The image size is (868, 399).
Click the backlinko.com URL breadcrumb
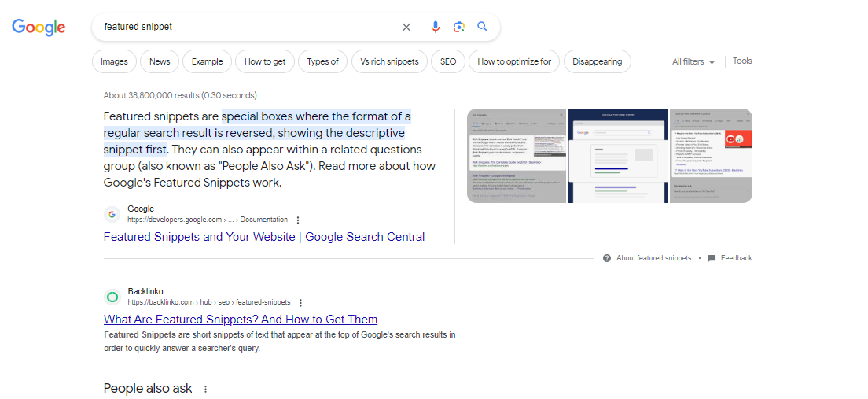[x=208, y=302]
